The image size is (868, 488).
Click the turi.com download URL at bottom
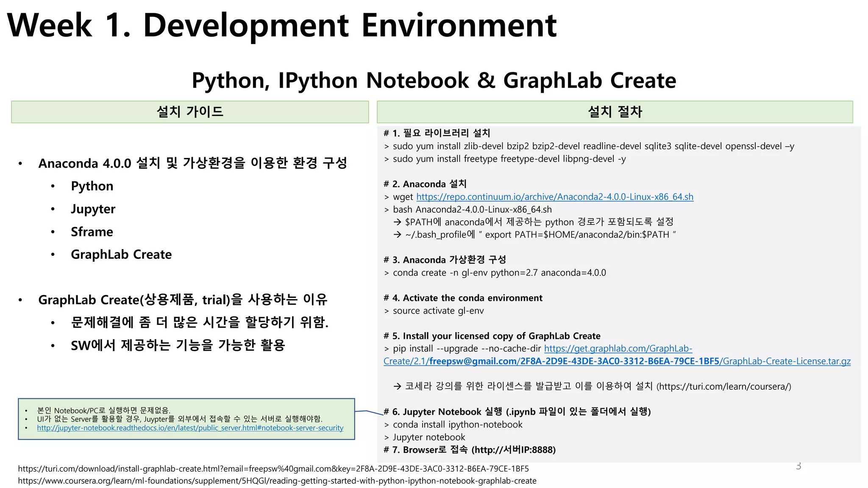click(x=273, y=469)
